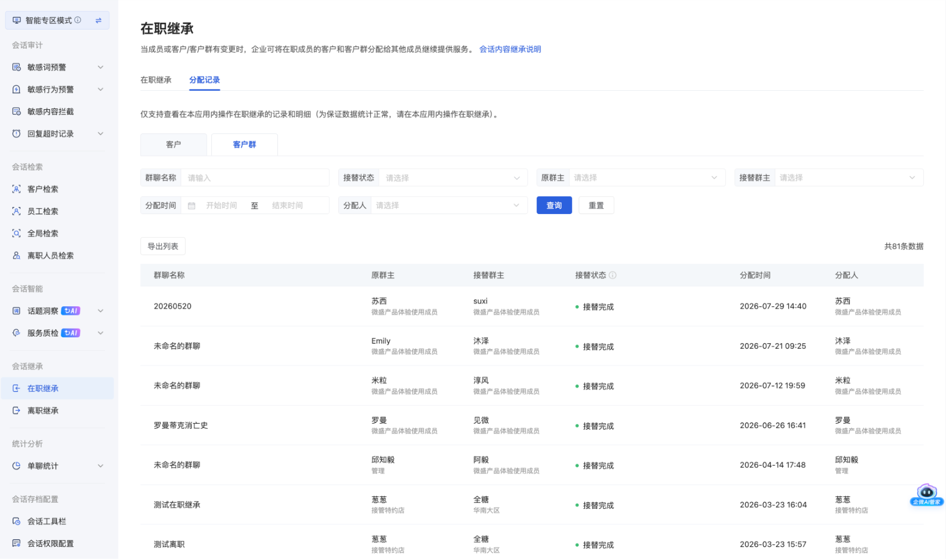Click the swap icon in 智能专区模式

click(99, 20)
